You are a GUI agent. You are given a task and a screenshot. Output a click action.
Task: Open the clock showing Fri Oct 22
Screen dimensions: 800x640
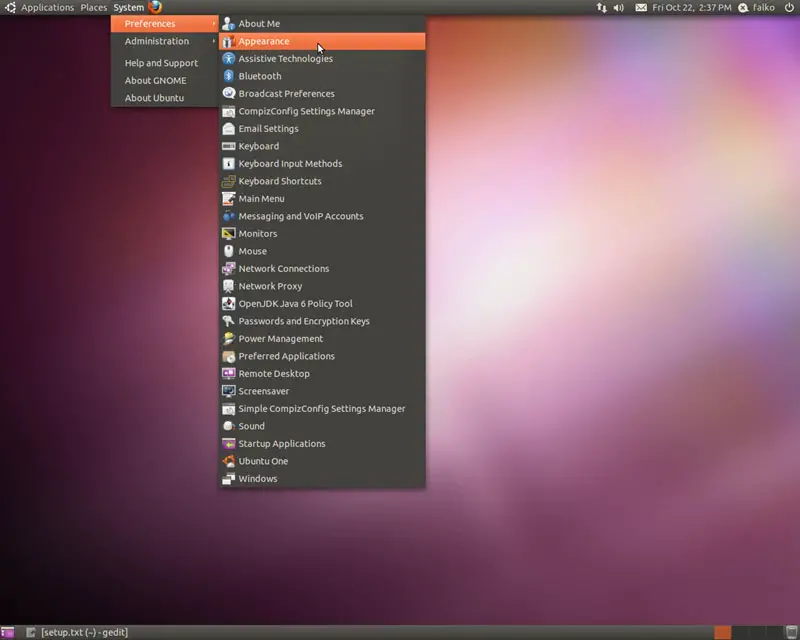pos(691,8)
